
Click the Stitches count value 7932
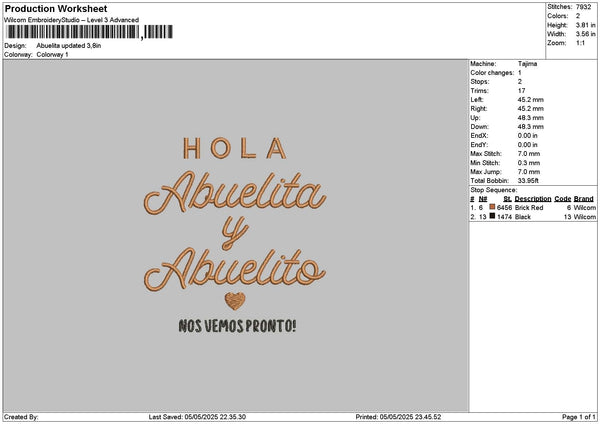584,7
